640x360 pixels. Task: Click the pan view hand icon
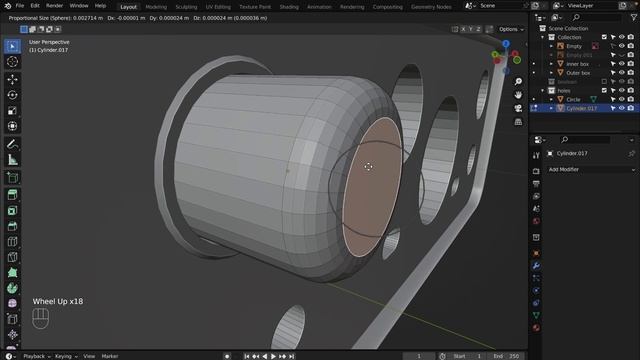518,95
